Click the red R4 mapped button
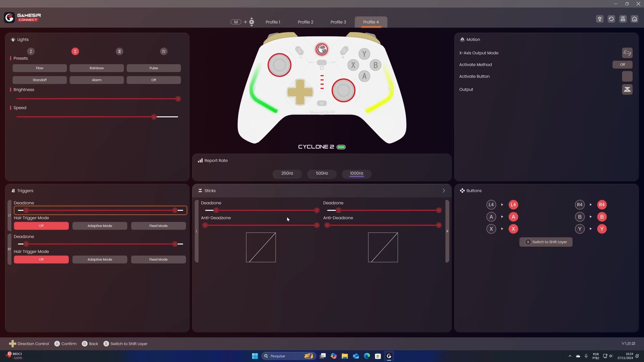This screenshot has height=362, width=644. [x=602, y=205]
